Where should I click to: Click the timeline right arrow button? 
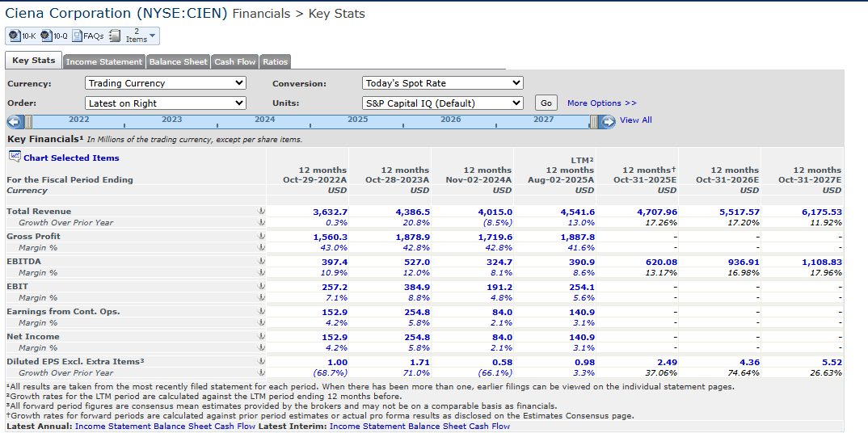[x=609, y=122]
